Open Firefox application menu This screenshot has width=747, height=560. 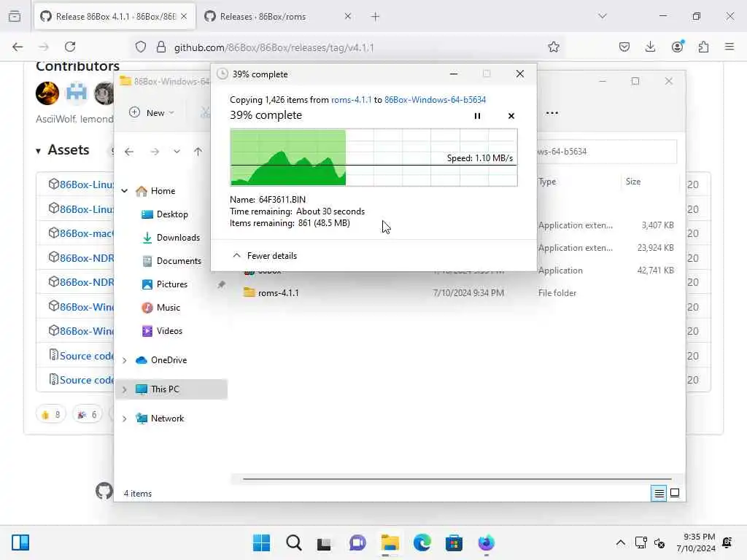click(729, 47)
